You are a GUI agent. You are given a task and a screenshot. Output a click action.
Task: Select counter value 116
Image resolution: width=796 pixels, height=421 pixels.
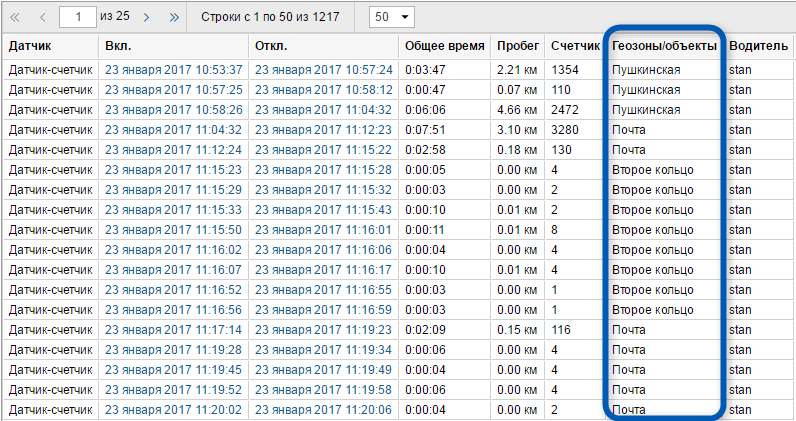(x=561, y=330)
